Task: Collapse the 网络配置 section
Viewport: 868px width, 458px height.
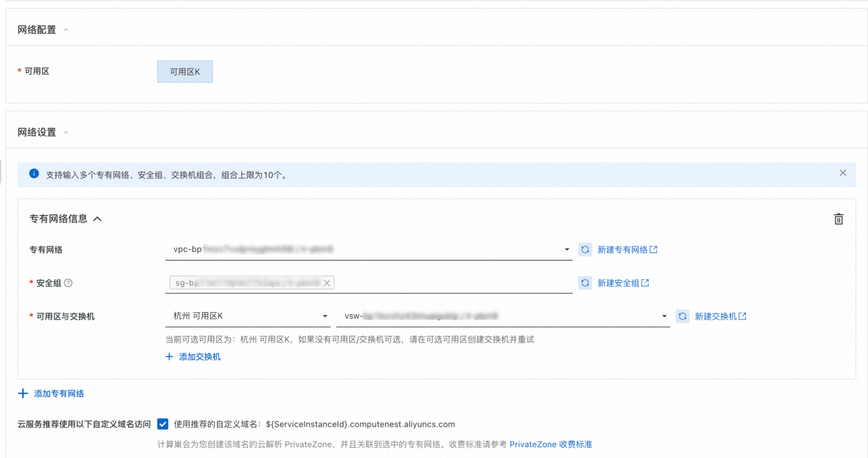Action: click(x=65, y=29)
